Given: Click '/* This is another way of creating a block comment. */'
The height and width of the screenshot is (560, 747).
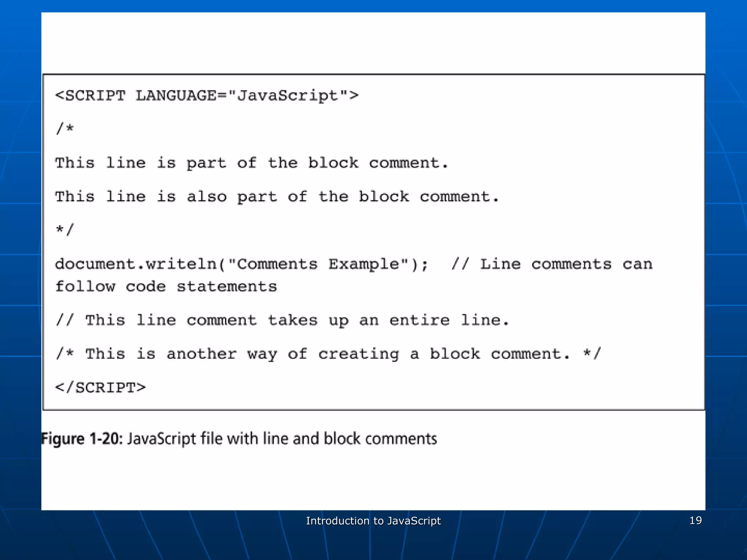Looking at the screenshot, I should point(328,354).
